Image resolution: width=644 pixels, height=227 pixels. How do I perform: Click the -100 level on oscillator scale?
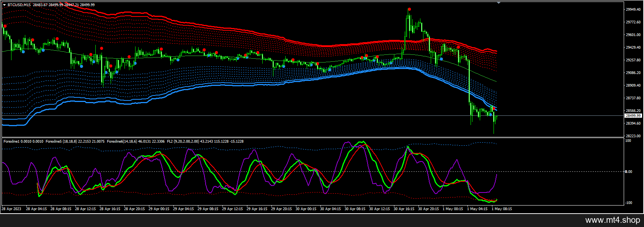point(628,203)
